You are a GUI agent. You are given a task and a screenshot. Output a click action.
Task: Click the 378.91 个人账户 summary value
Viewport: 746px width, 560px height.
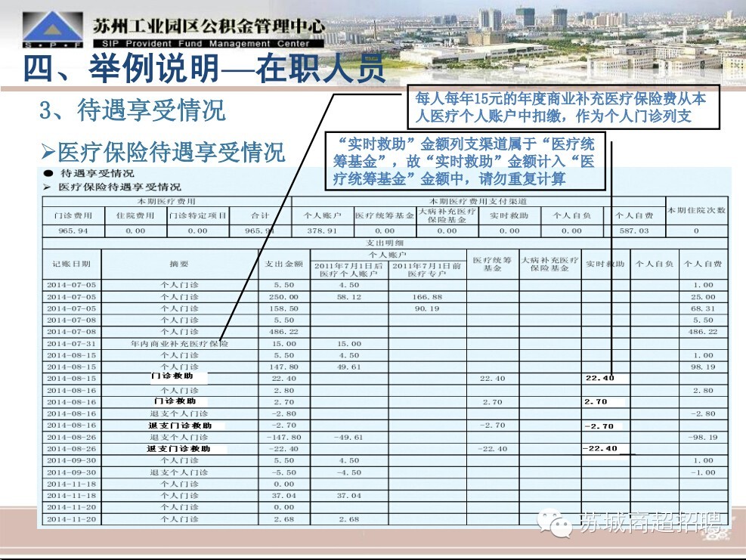(322, 230)
